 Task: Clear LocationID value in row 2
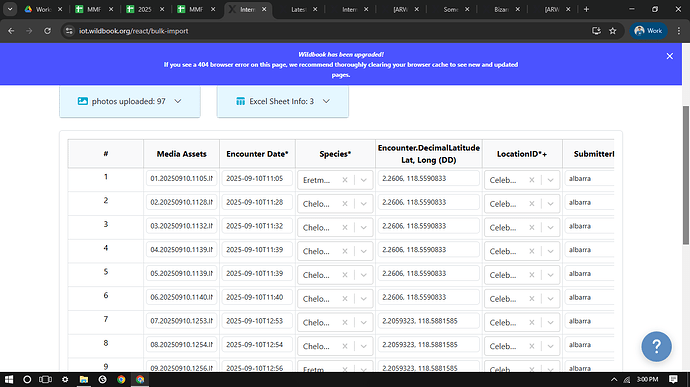pos(532,204)
